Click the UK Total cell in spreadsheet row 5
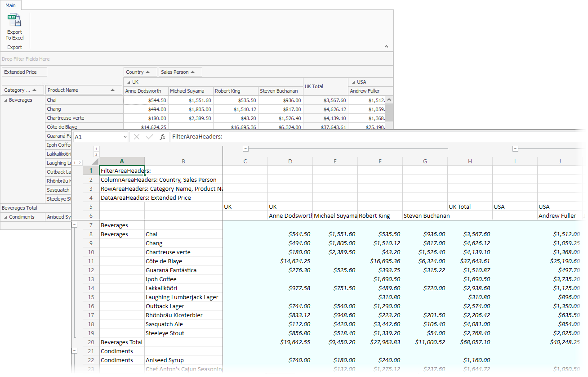The width and height of the screenshot is (588, 377). point(470,206)
